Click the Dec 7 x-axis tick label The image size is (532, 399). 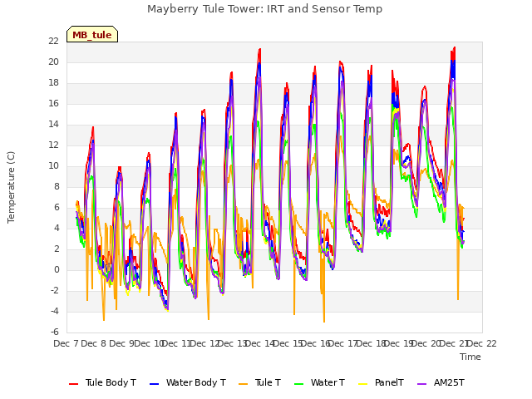pyautogui.click(x=66, y=343)
